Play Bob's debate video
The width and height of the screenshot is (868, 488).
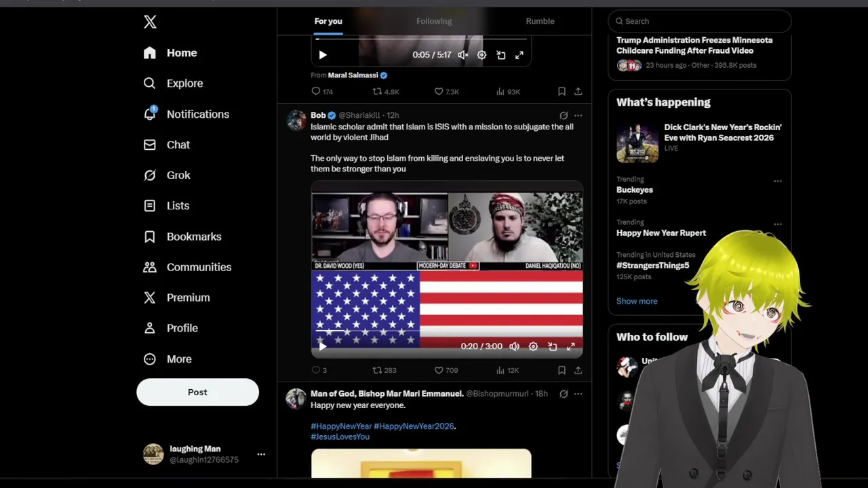(x=323, y=346)
